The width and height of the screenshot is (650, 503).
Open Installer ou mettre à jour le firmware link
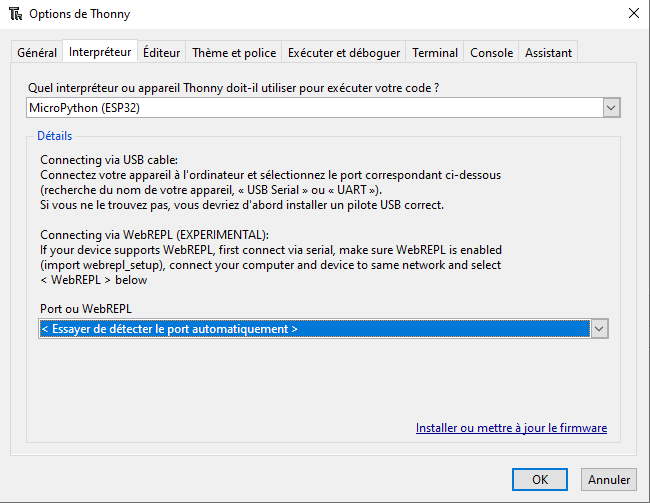pos(511,428)
